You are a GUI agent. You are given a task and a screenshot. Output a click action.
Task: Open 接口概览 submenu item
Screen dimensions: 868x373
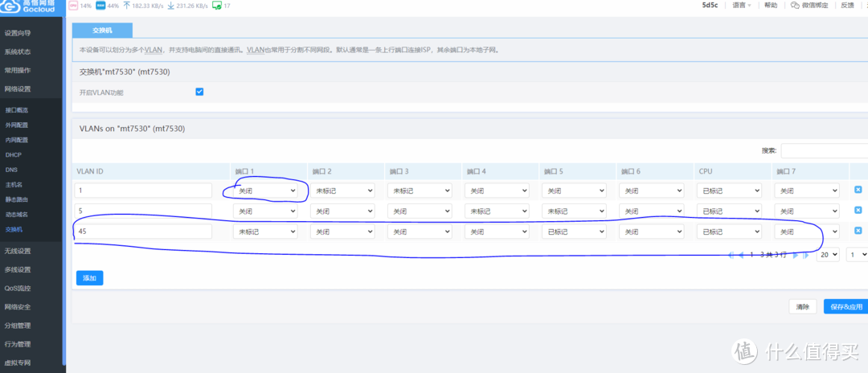click(17, 110)
